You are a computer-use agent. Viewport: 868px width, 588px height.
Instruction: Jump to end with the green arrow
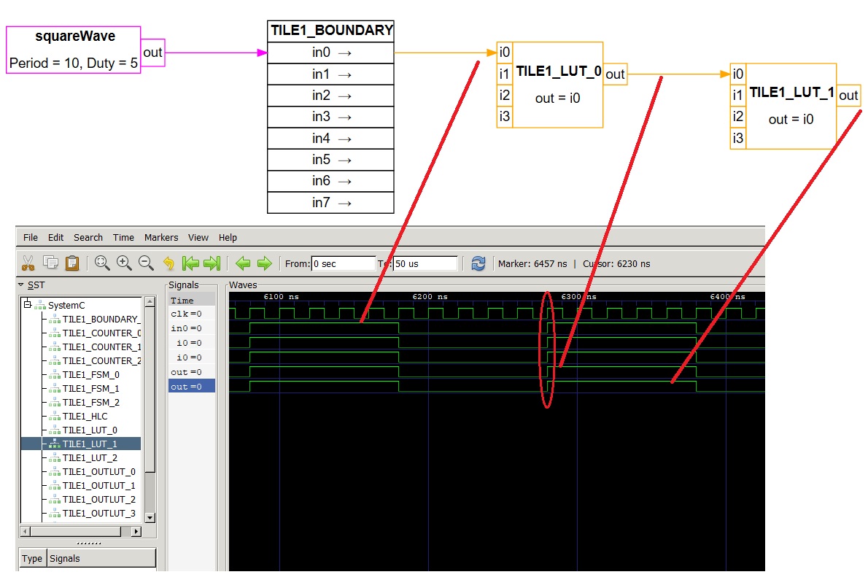(212, 263)
